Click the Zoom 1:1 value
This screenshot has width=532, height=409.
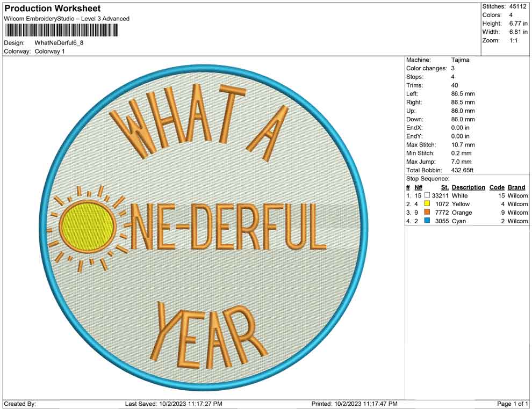point(513,41)
